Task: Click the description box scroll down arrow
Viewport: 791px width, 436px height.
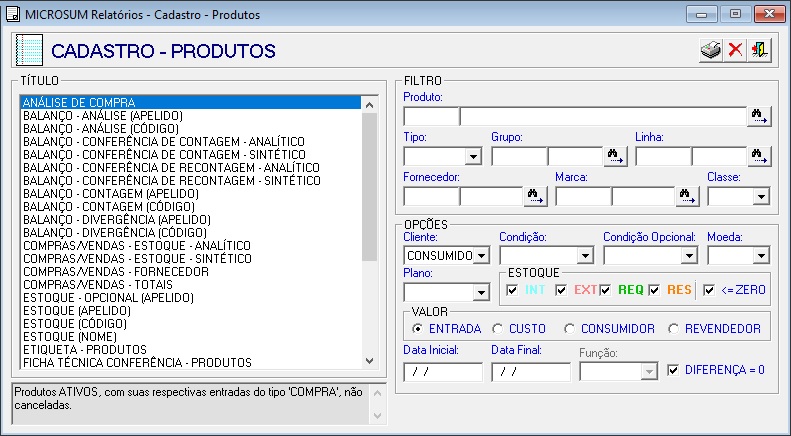Action: click(377, 416)
